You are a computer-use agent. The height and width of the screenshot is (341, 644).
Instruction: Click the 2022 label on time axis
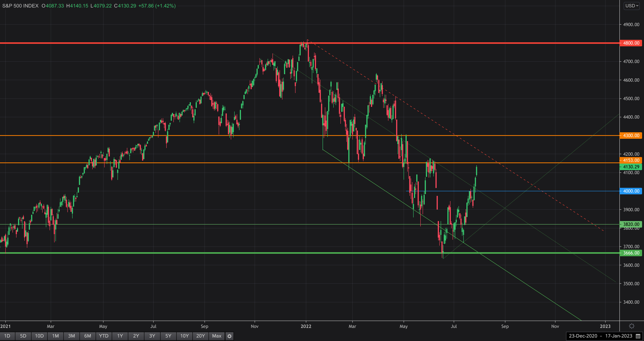[306, 326]
